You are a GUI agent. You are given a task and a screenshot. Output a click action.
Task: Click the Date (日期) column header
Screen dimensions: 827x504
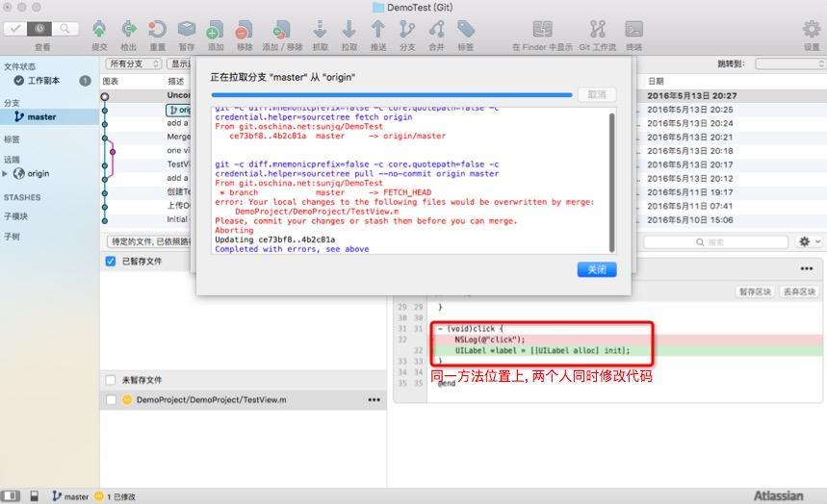[x=656, y=81]
